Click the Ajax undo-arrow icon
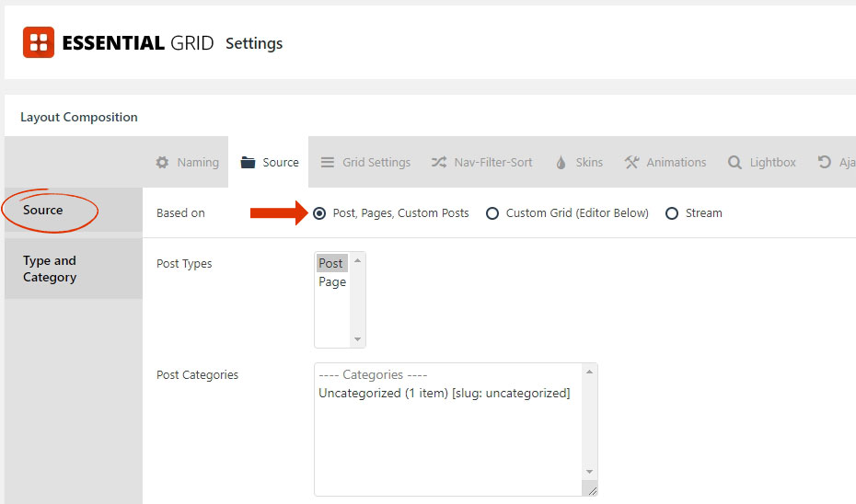This screenshot has height=504, width=856. (x=824, y=162)
